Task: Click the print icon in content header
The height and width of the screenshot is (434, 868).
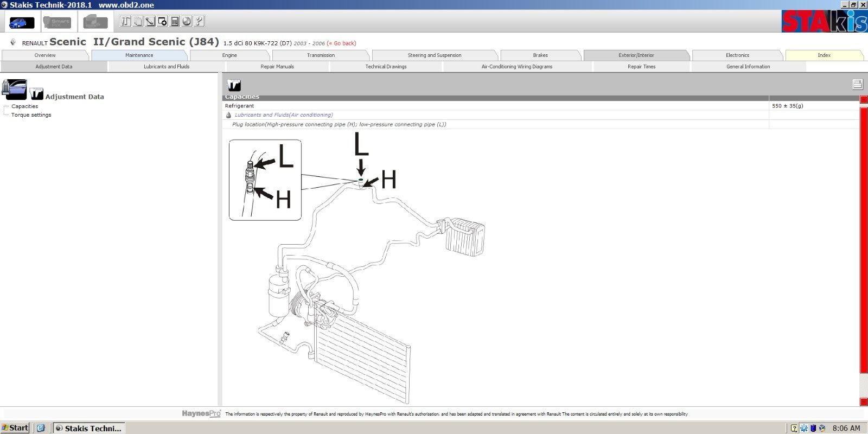Action: (857, 84)
